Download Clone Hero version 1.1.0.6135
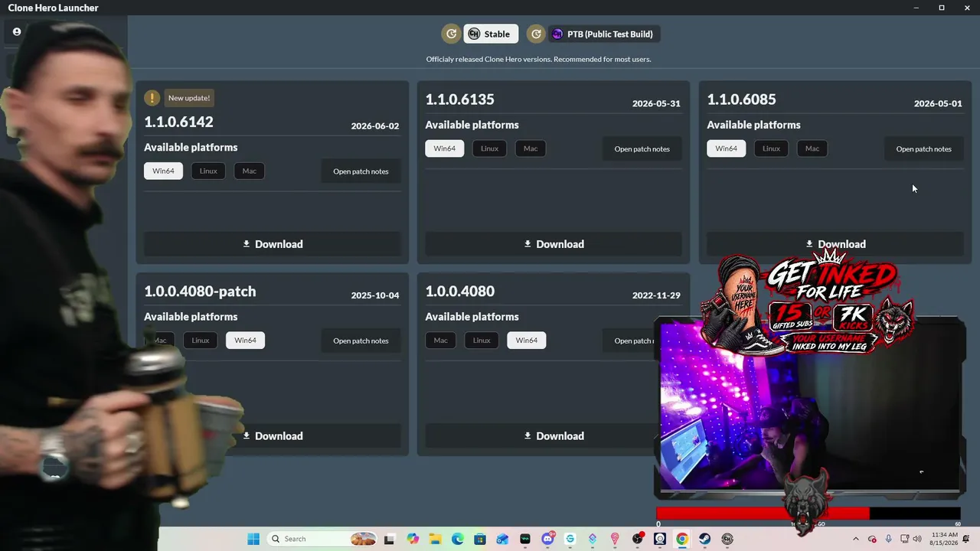980x551 pixels. 554,244
